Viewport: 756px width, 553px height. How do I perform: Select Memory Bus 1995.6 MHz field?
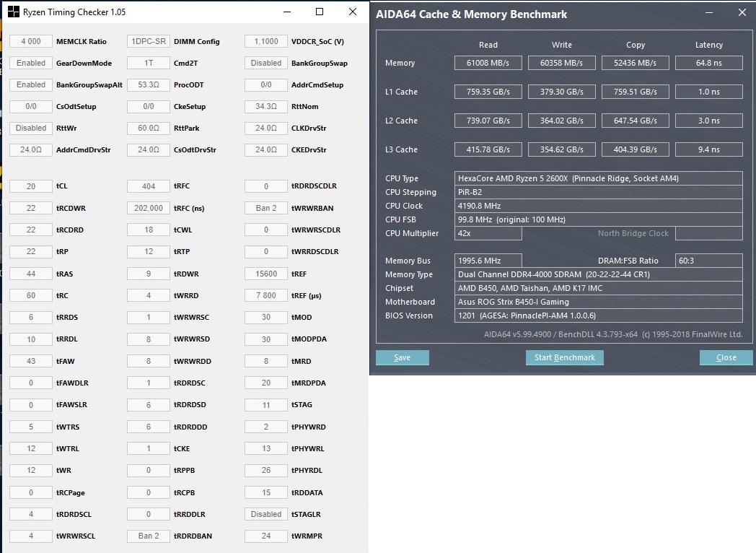(488, 261)
